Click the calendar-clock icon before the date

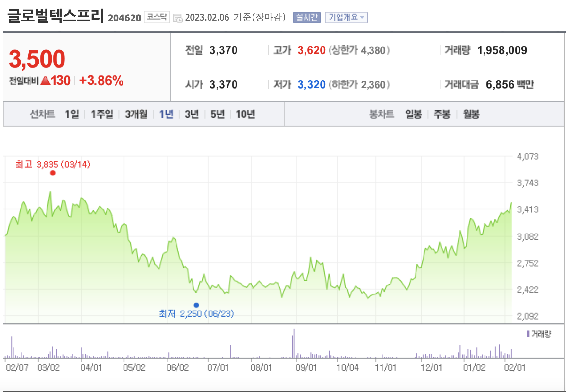(178, 18)
